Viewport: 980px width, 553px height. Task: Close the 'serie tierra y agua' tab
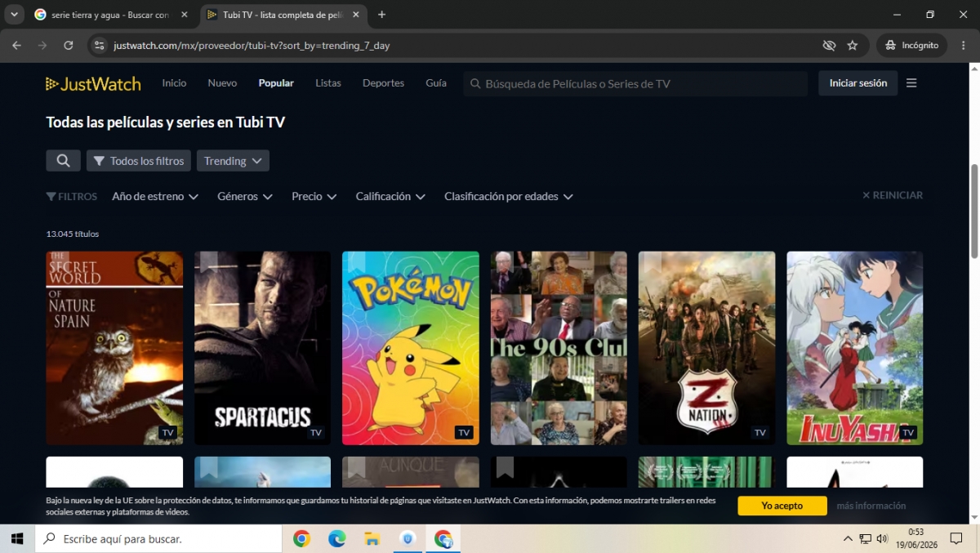pyautogui.click(x=184, y=15)
